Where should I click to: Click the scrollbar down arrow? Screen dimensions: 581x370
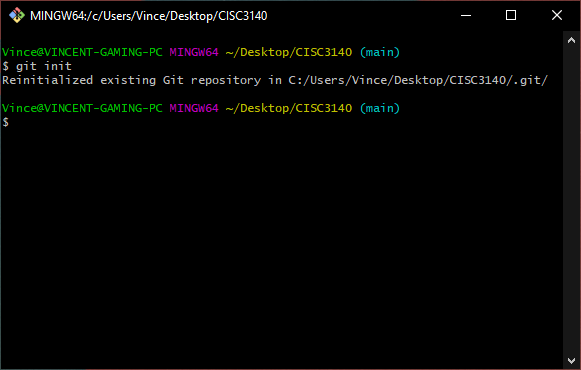pyautogui.click(x=571, y=360)
